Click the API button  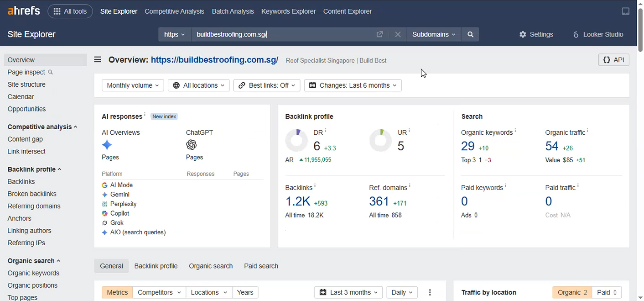[x=613, y=60]
